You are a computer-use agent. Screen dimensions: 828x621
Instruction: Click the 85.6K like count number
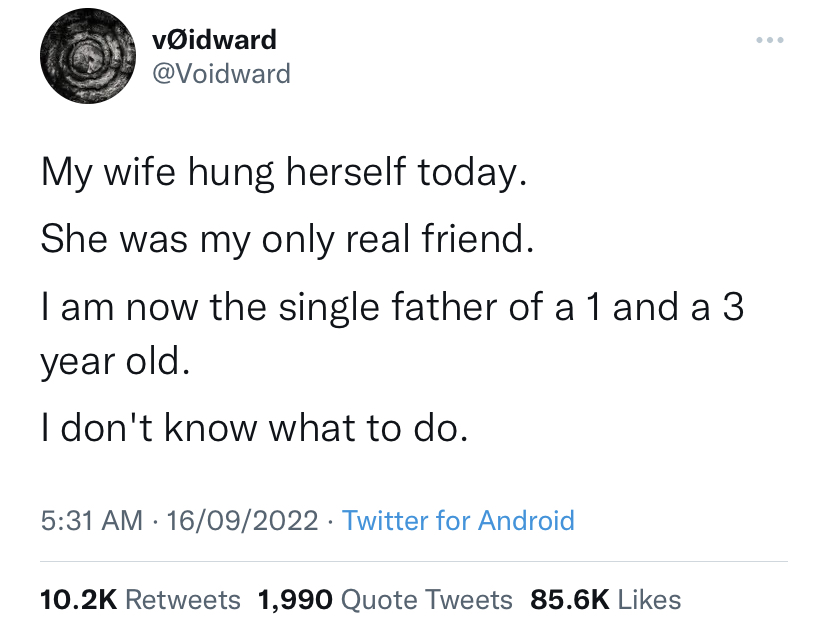(x=570, y=600)
